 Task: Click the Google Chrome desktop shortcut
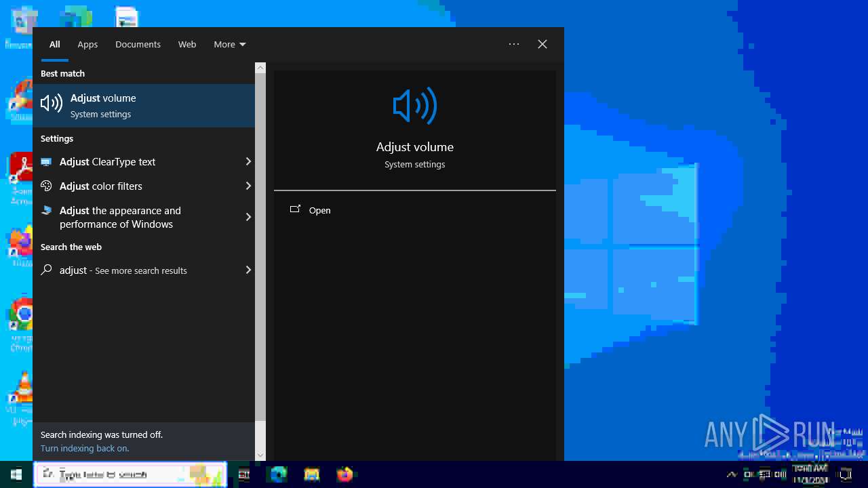click(22, 324)
